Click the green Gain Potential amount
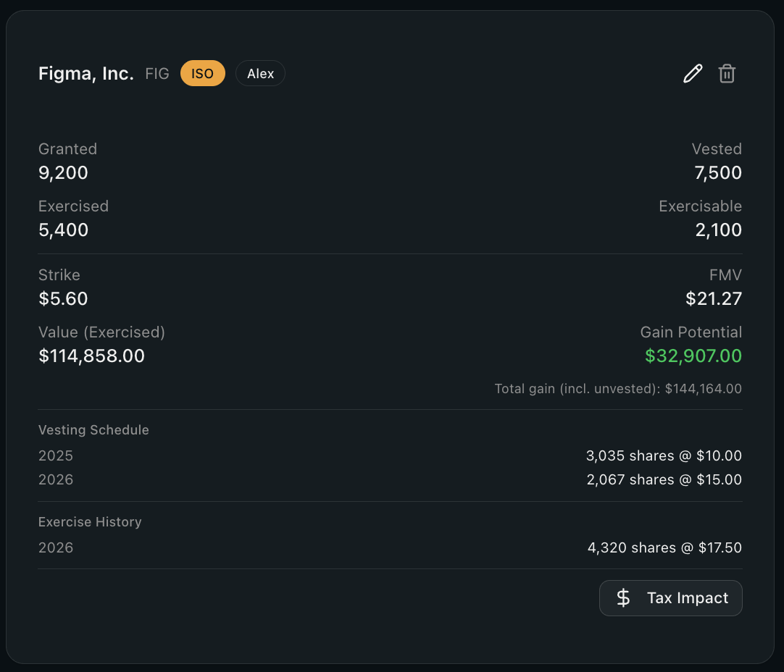 tap(693, 356)
